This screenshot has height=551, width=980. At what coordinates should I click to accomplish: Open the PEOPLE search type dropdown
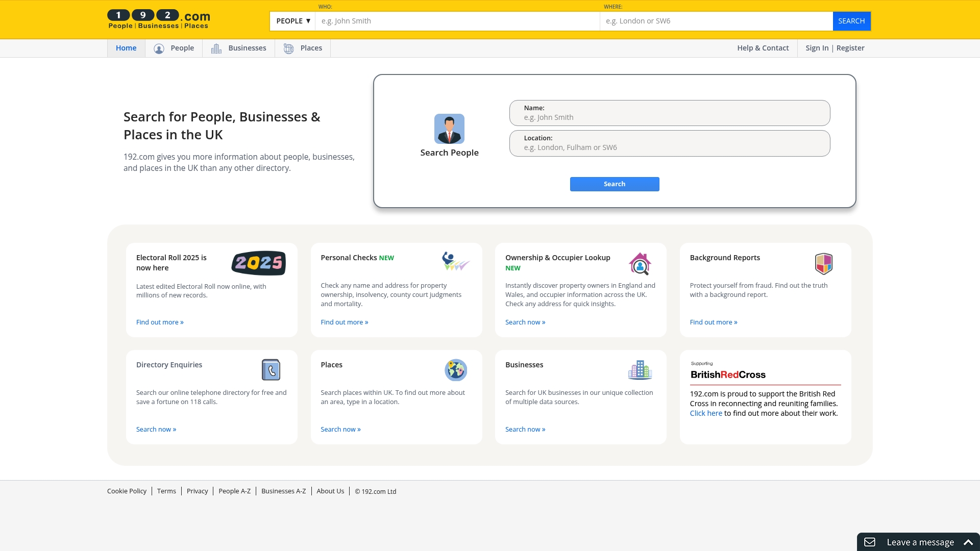(293, 21)
